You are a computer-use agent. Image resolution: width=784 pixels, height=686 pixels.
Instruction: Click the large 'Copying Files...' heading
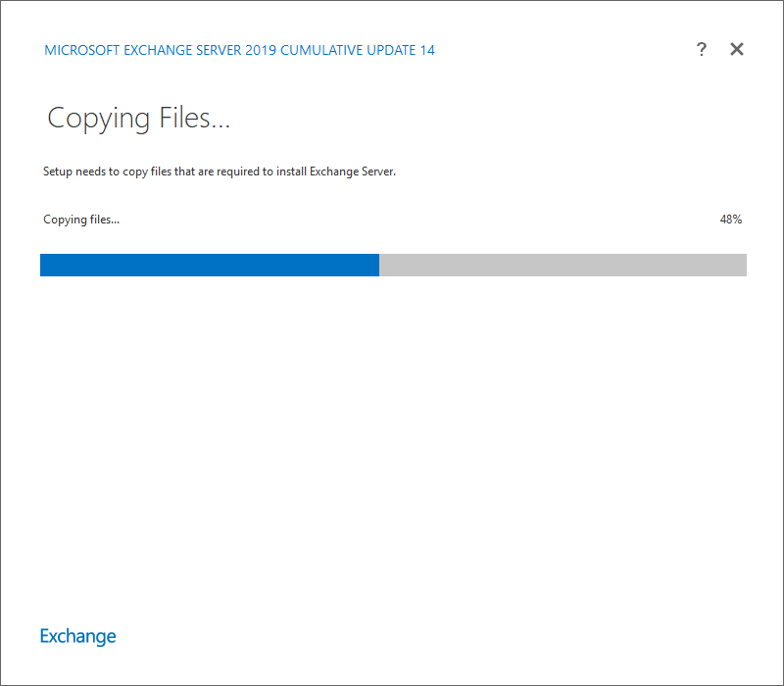pos(138,119)
